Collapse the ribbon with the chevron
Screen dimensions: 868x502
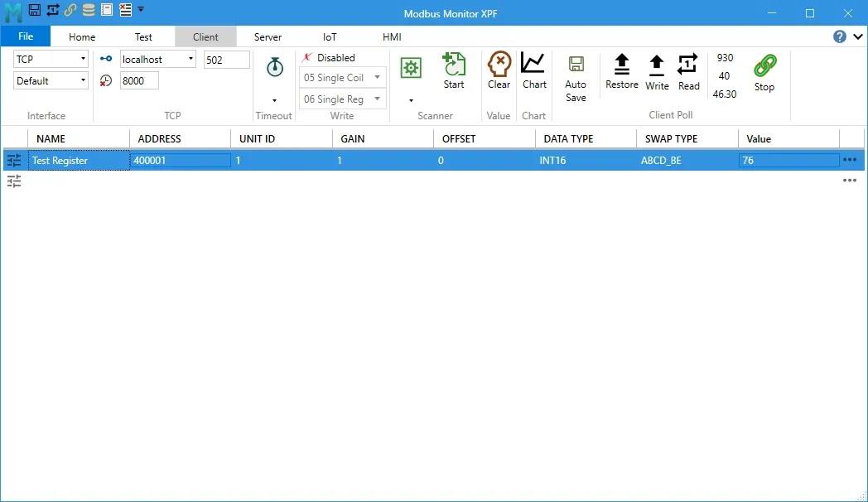pos(858,36)
